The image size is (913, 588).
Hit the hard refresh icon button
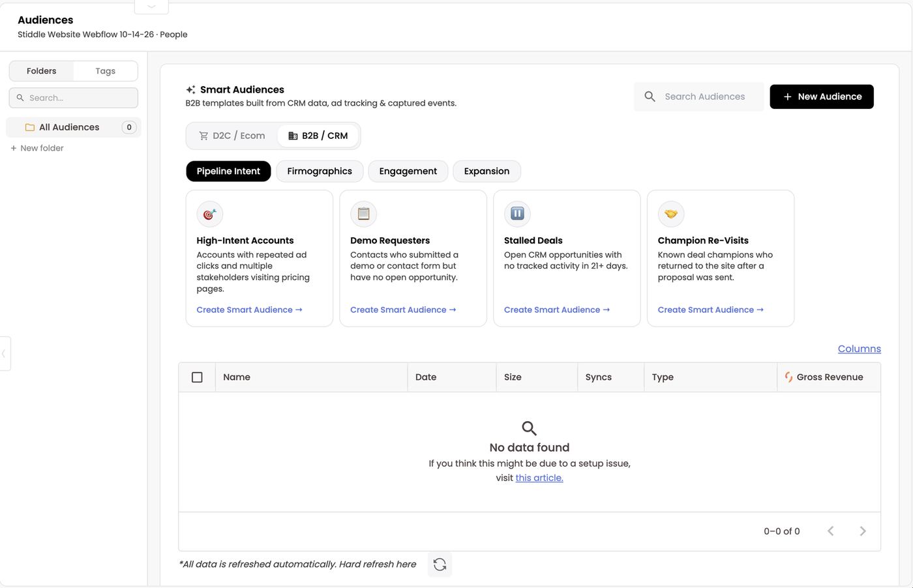coord(440,565)
